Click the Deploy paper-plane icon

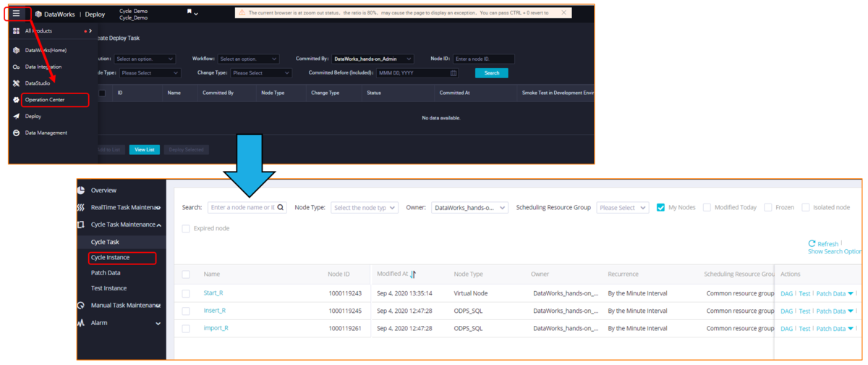pos(16,116)
